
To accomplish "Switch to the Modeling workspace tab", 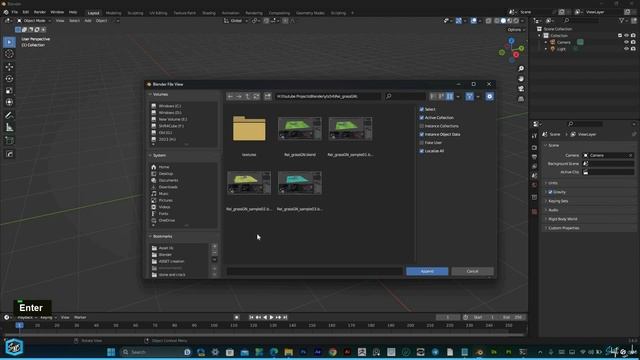I will coord(113,13).
